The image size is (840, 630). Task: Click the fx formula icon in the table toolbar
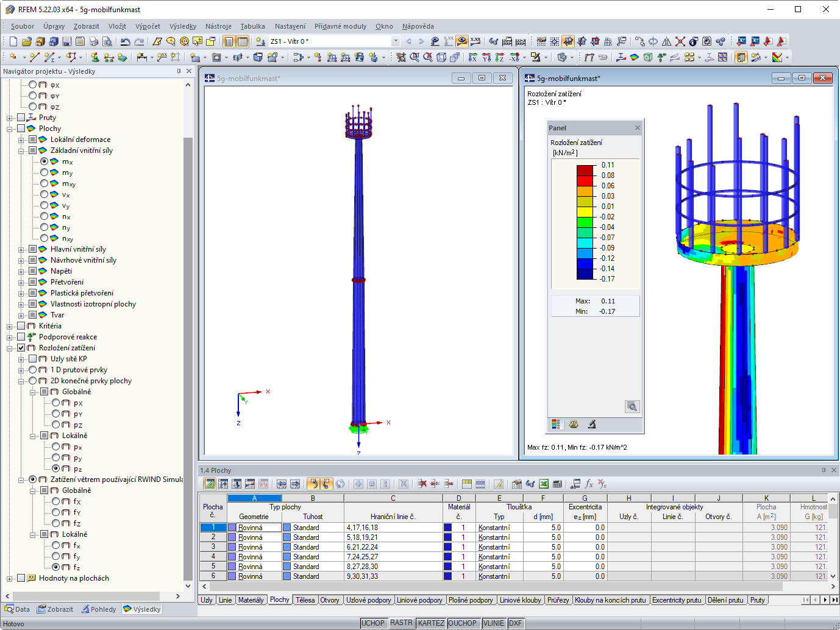pos(589,484)
